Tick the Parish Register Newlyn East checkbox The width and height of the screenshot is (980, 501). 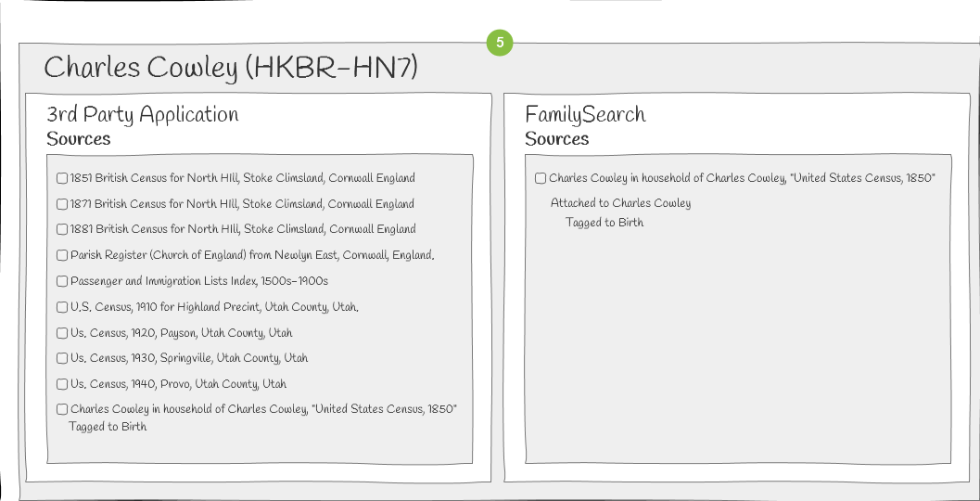point(62,255)
